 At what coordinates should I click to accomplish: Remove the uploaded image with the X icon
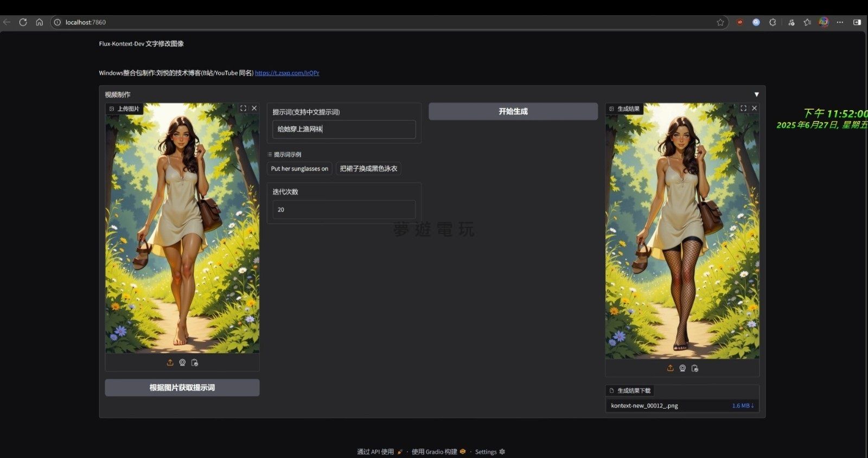point(254,109)
